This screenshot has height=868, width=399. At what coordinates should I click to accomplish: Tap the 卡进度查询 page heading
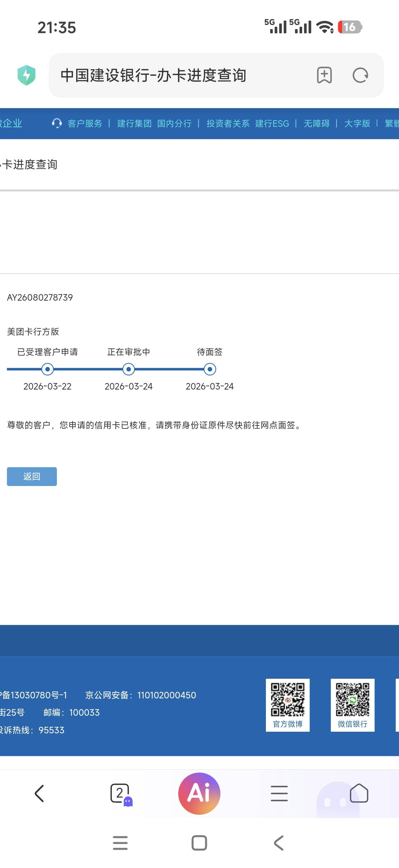(x=29, y=164)
